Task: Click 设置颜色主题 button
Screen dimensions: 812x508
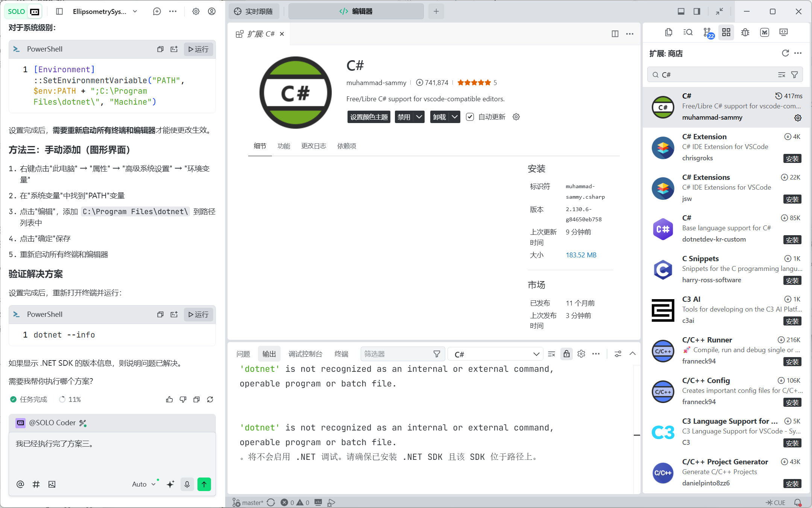Action: [369, 117]
